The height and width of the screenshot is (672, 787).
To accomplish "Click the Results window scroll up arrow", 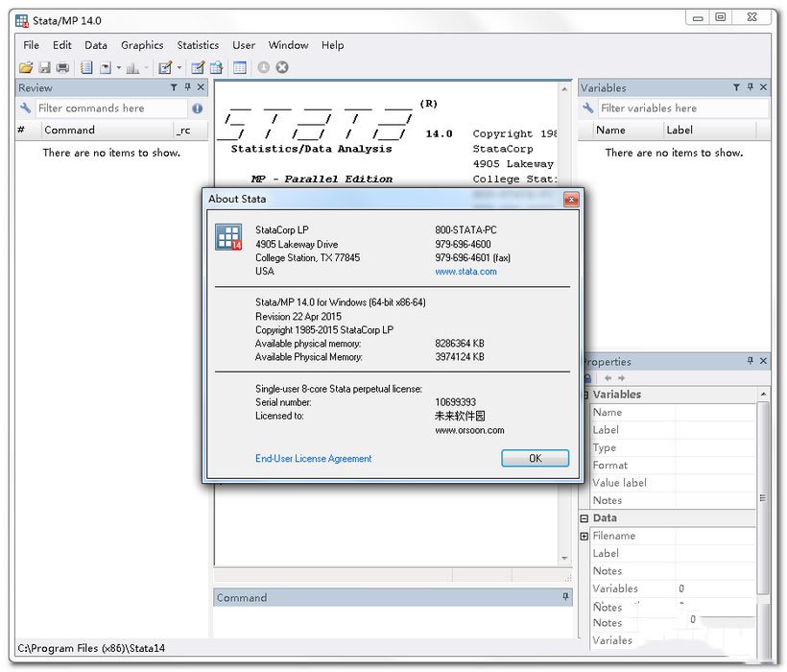I will pos(564,89).
